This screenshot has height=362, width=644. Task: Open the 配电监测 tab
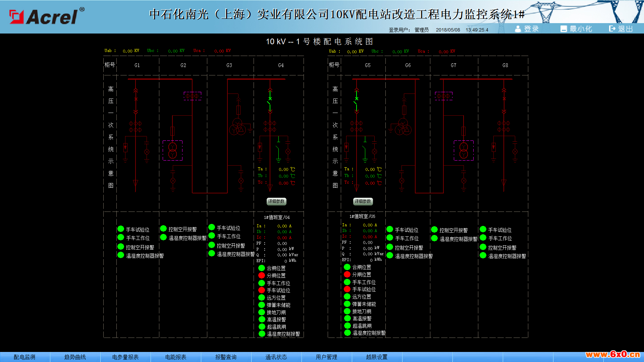24,357
